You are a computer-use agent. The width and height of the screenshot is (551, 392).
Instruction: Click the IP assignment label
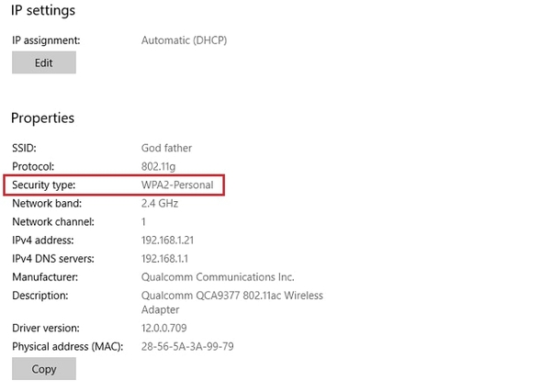click(x=46, y=40)
